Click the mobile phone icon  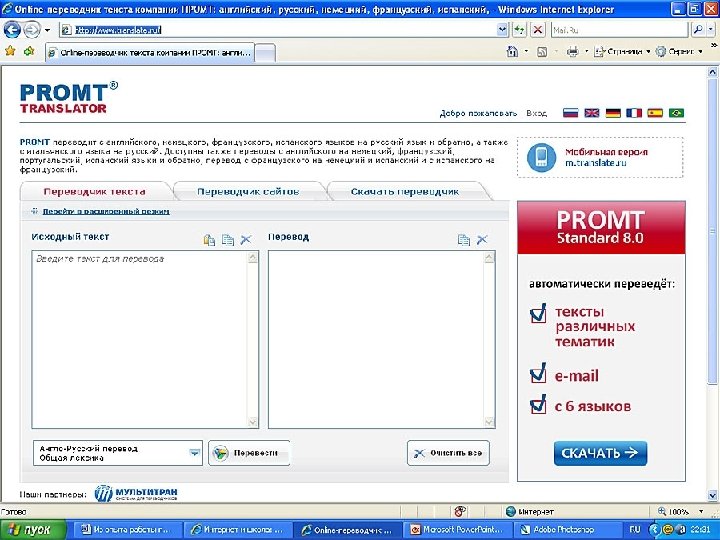541,158
